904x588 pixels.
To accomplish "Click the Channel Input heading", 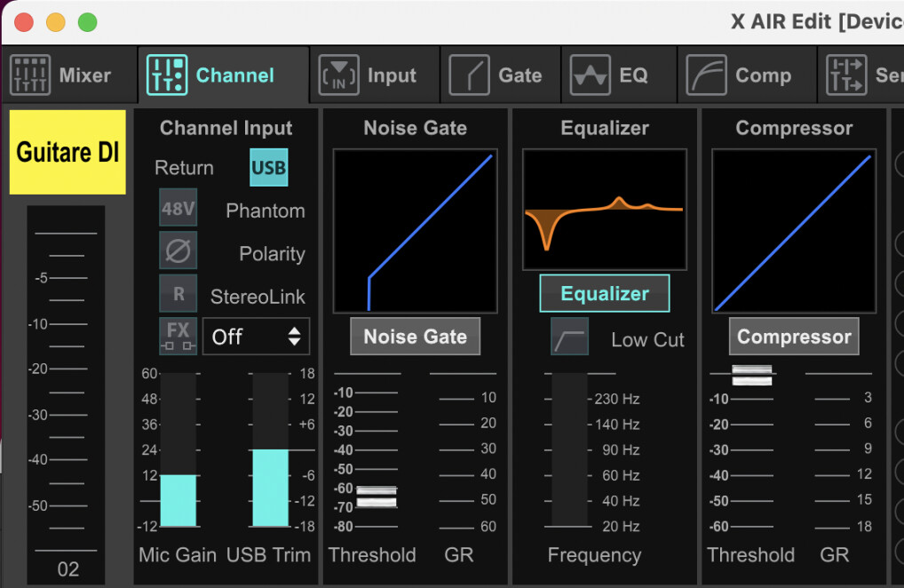I will click(x=226, y=128).
